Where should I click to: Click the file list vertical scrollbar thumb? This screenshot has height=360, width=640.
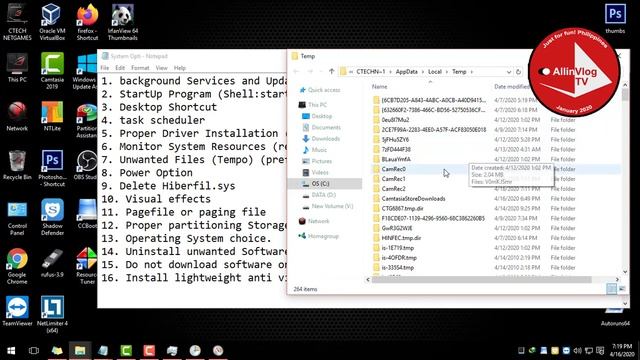625,94
